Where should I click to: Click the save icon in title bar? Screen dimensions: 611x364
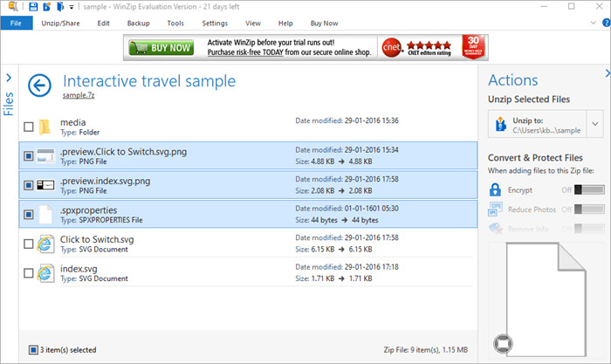pyautogui.click(x=32, y=6)
